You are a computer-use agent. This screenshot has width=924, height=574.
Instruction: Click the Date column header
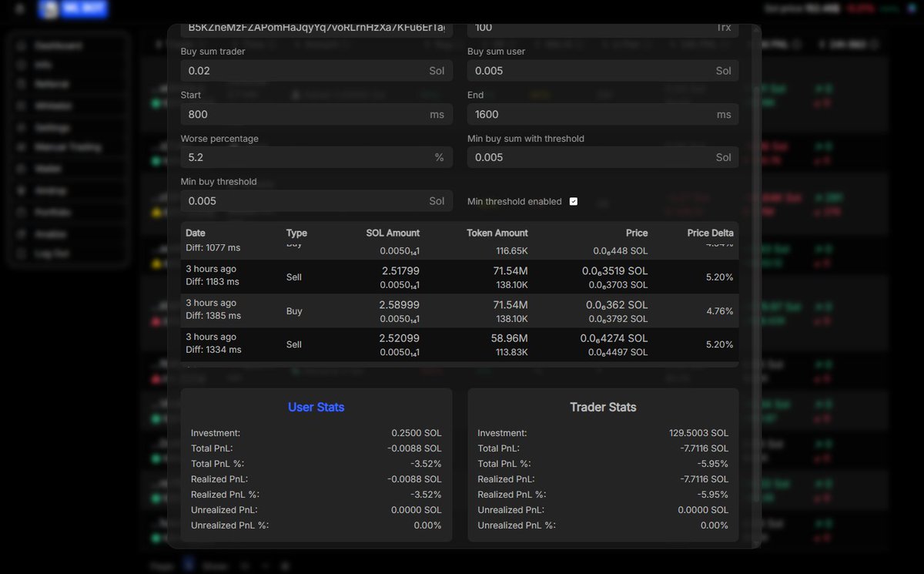click(x=196, y=233)
